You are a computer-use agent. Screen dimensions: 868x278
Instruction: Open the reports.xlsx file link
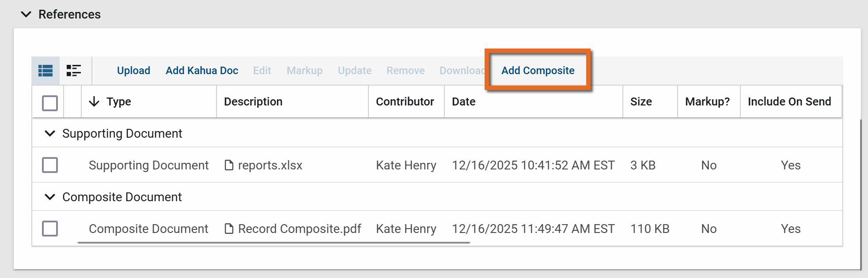[270, 165]
